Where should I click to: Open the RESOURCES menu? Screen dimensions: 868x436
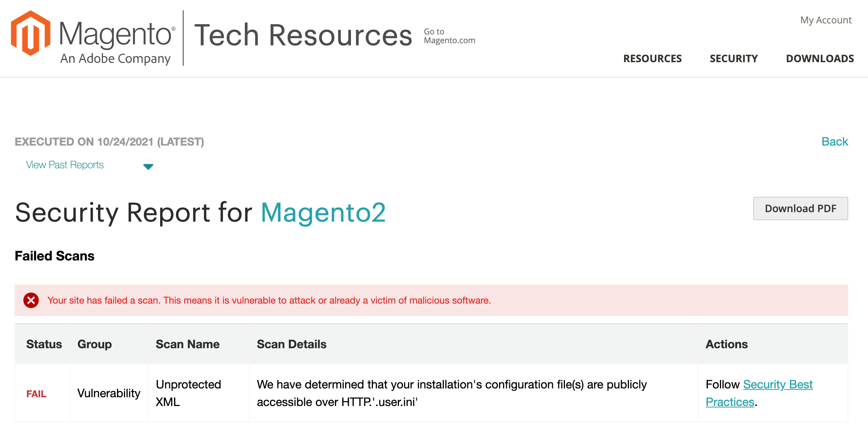(652, 59)
